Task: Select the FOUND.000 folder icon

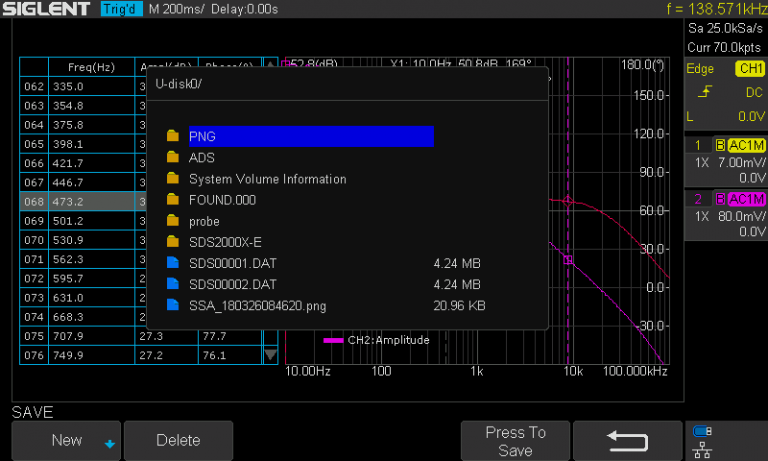Action: coord(173,200)
